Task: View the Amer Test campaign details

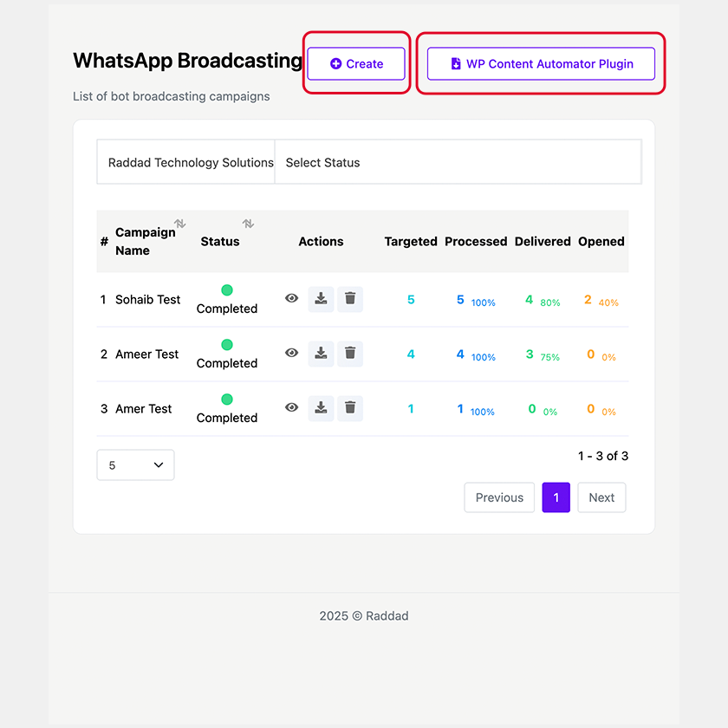Action: pyautogui.click(x=292, y=407)
